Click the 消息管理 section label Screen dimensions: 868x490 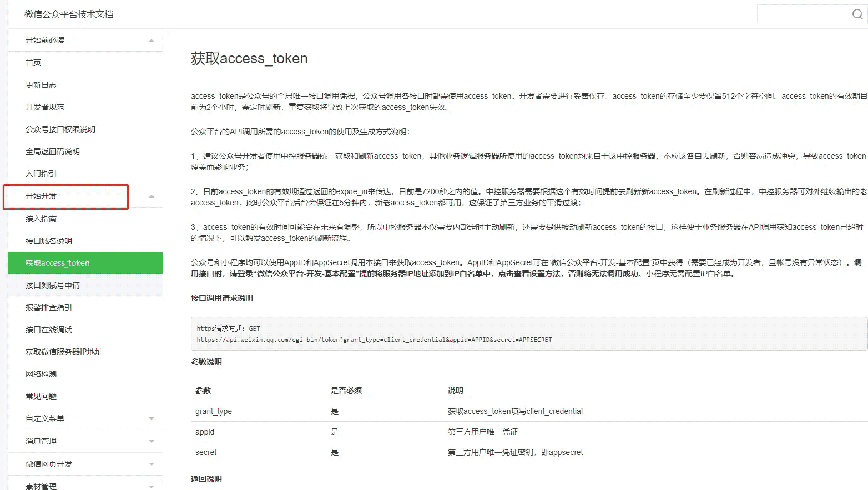[41, 441]
